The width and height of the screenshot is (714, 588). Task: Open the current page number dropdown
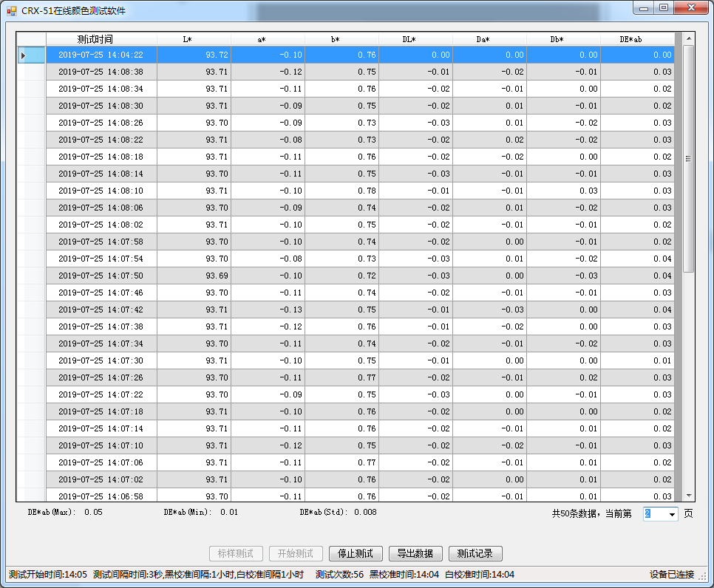coord(672,514)
